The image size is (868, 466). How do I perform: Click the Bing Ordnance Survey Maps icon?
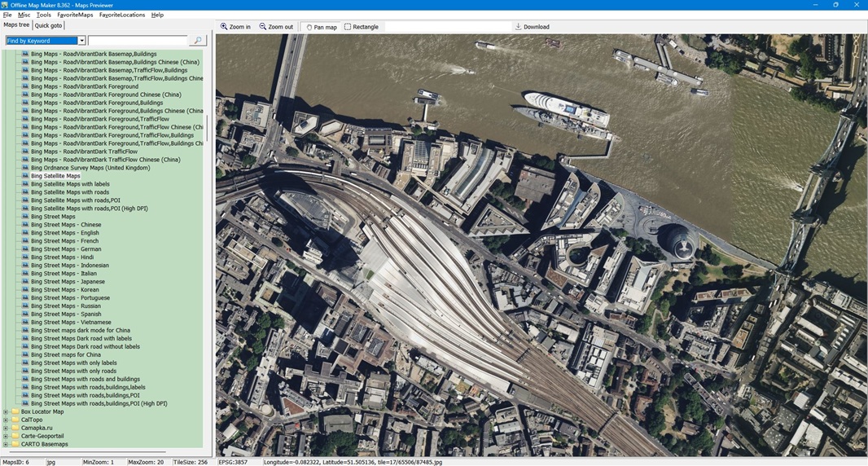click(25, 168)
